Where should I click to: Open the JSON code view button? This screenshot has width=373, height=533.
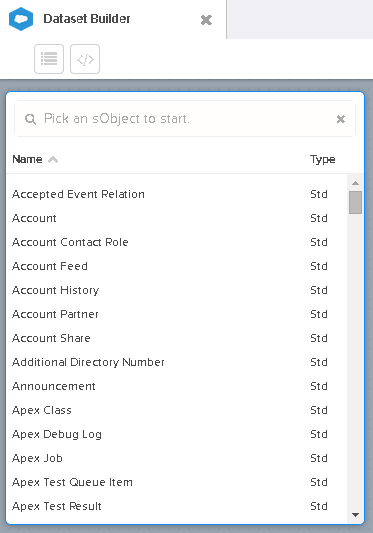(x=85, y=59)
